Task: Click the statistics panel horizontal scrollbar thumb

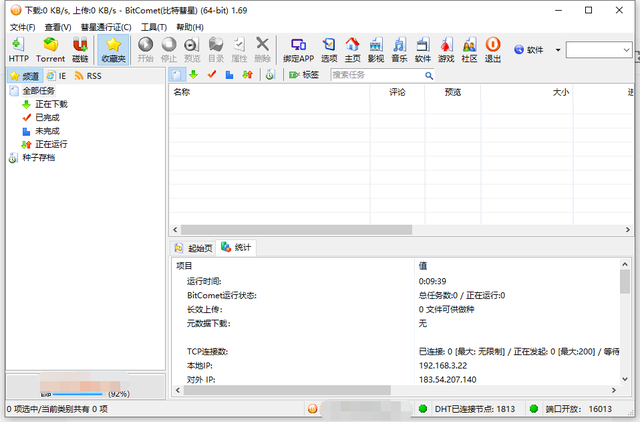Action: (x=287, y=390)
